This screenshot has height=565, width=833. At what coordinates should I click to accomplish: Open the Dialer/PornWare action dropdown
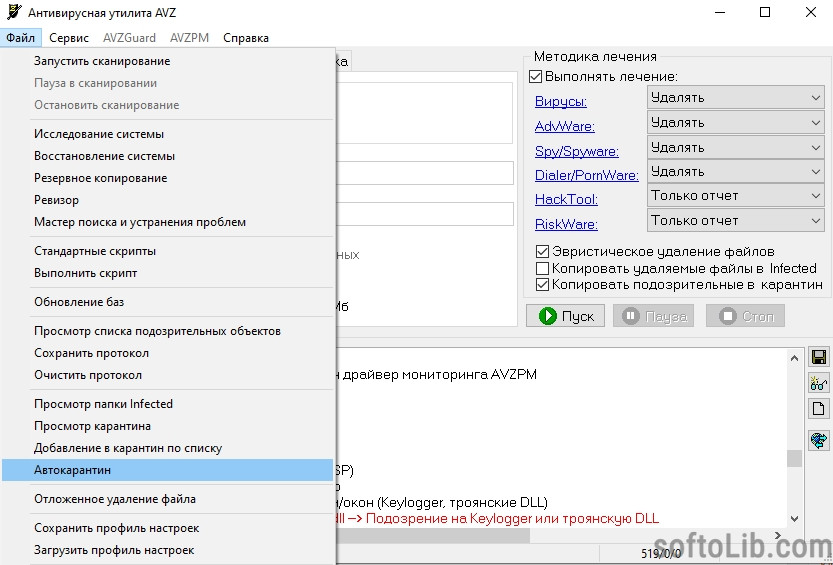[736, 172]
